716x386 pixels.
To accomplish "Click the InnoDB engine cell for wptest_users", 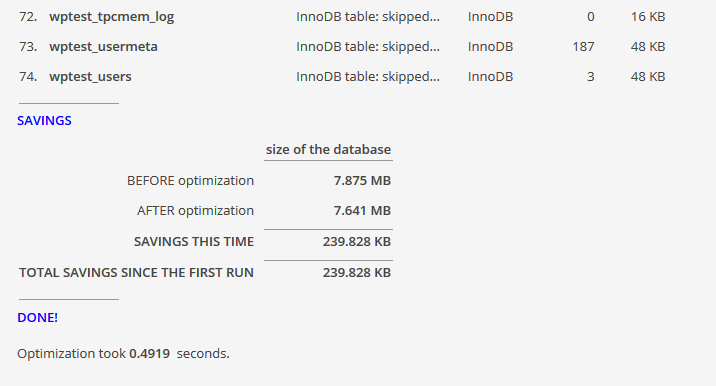I will (490, 76).
